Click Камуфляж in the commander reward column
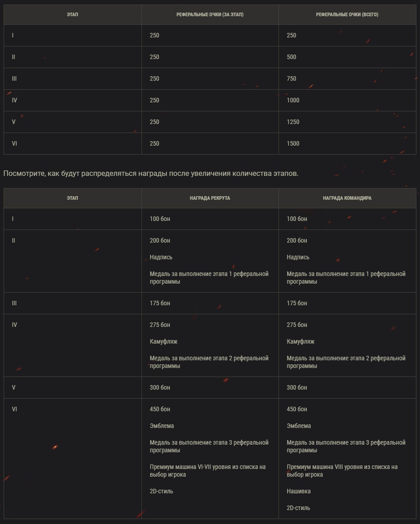The image size is (420, 524). click(301, 342)
